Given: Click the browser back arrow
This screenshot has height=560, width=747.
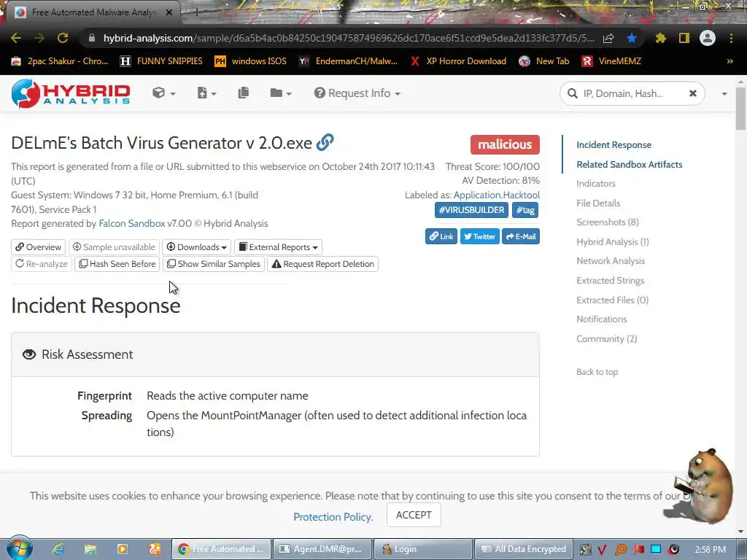Looking at the screenshot, I should [16, 38].
